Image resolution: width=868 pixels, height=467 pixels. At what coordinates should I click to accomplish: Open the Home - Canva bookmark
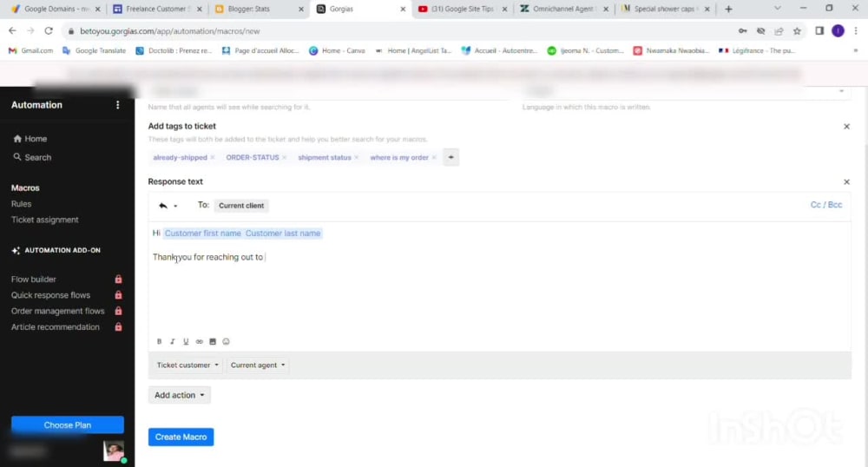(x=337, y=50)
